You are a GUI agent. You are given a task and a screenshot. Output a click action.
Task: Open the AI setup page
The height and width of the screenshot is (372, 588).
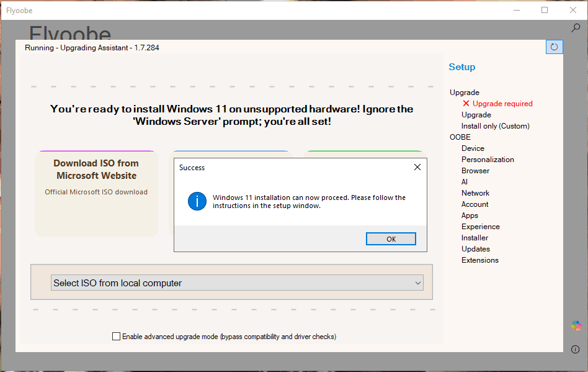[x=464, y=182]
